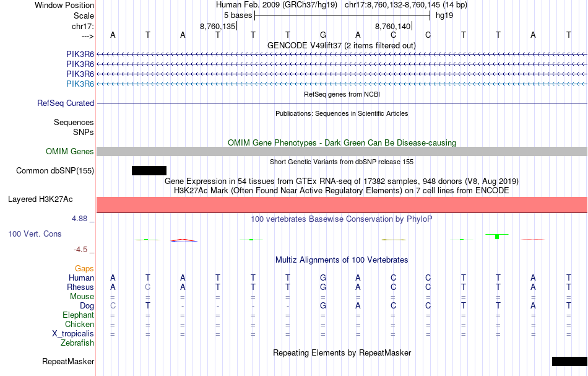The image size is (588, 376).
Task: Click the black dbSNP variant item
Action: coord(149,171)
